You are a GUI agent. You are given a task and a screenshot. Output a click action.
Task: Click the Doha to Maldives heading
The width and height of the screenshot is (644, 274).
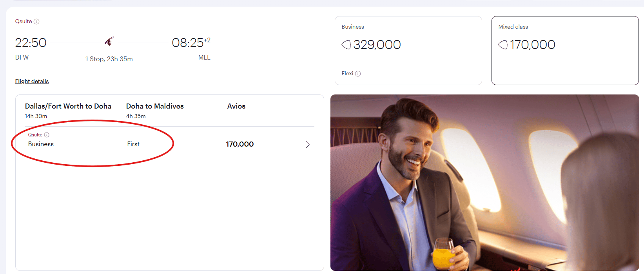[155, 106]
